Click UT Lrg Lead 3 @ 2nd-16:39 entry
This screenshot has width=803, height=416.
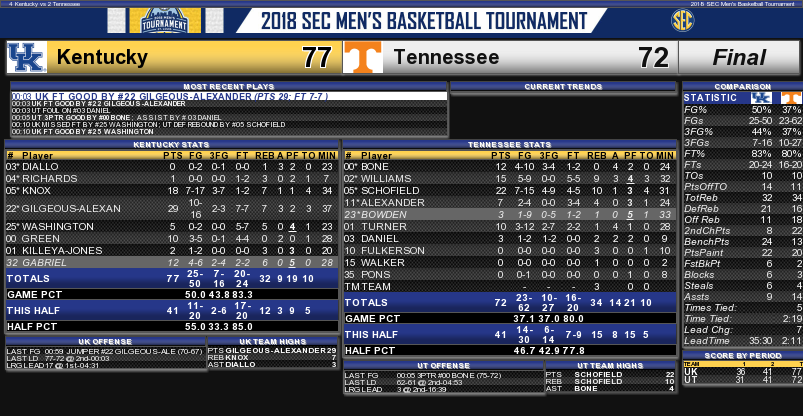[x=443, y=389]
